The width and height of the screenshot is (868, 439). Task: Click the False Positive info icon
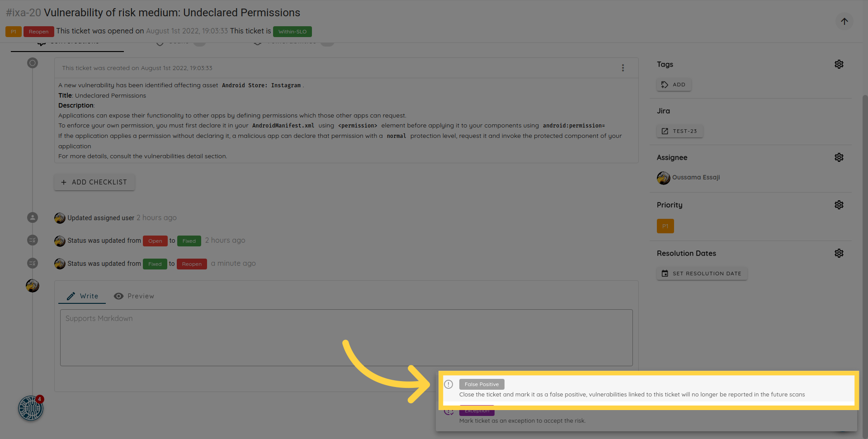[x=448, y=384]
